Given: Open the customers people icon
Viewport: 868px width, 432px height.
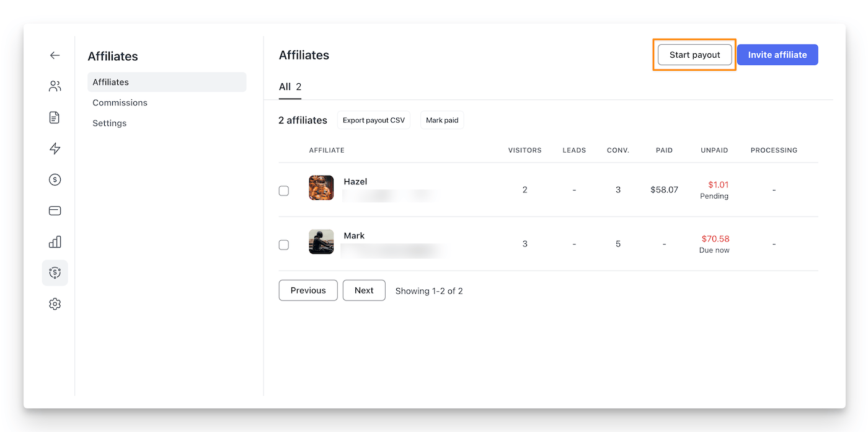Looking at the screenshot, I should (x=55, y=86).
